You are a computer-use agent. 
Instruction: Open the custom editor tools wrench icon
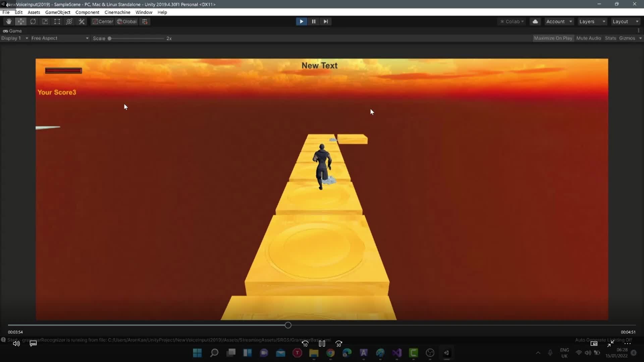point(82,21)
